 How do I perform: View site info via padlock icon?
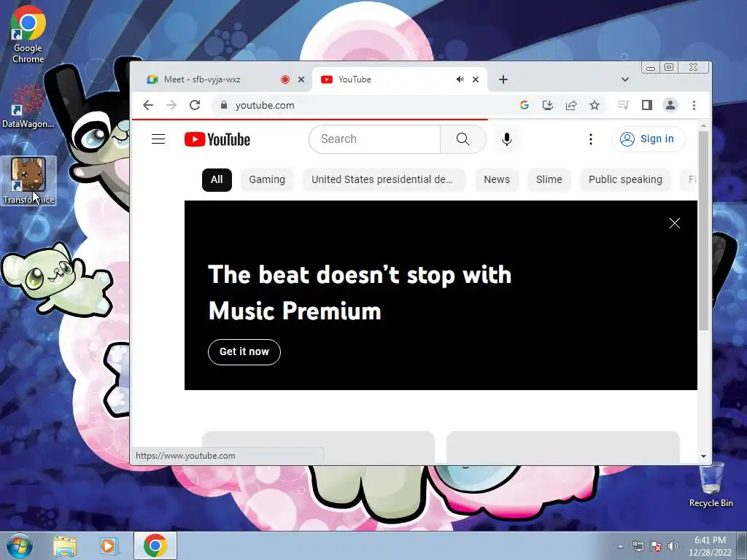[224, 105]
